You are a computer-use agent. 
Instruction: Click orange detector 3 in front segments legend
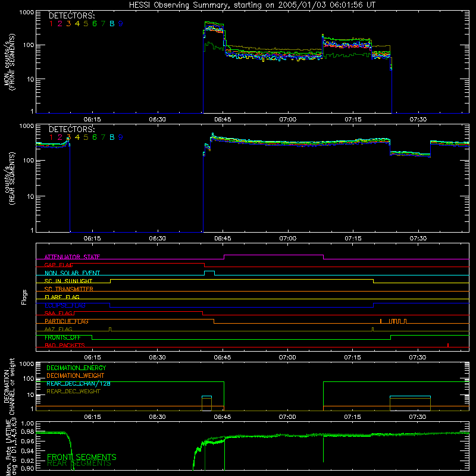point(68,24)
